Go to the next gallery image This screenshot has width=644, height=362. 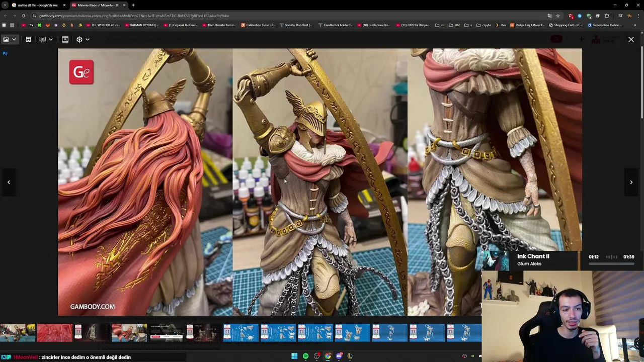631,182
